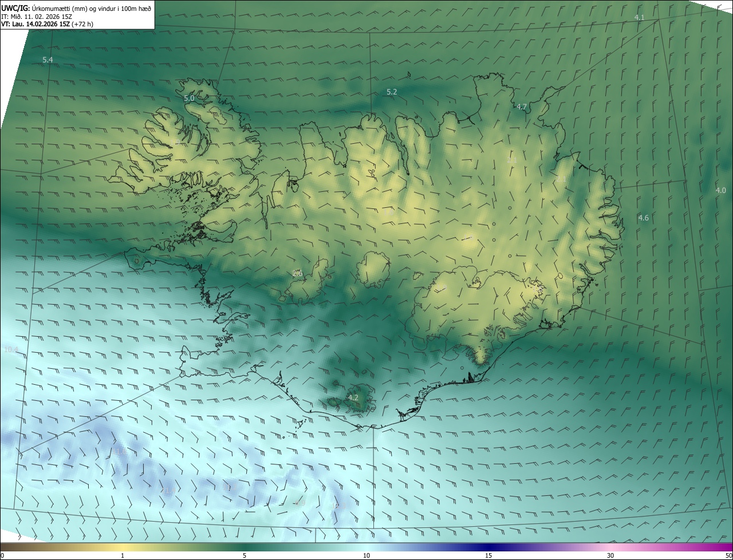Image resolution: width=733 pixels, height=560 pixels.
Task: Click the colour scale tick label 30
Action: click(x=610, y=555)
